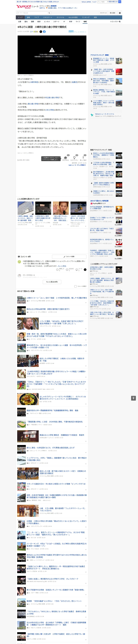Open 国内 category
The width and height of the screenshot is (138, 644).
click(26, 21)
